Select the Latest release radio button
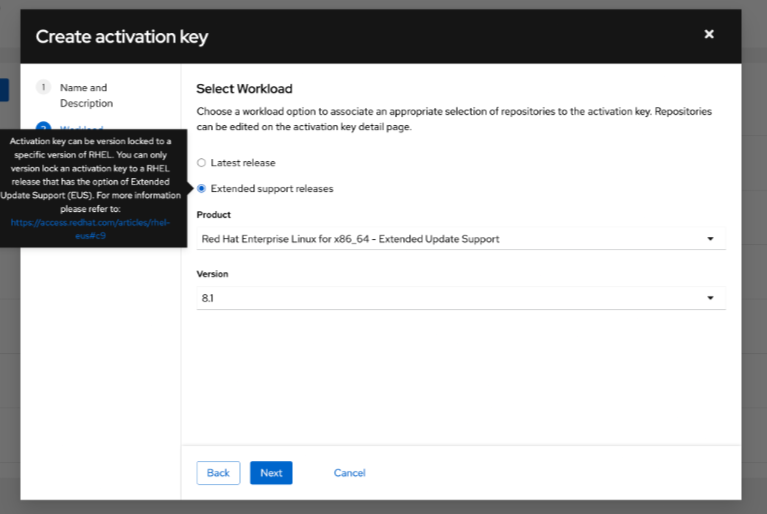This screenshot has height=514, width=767. 201,162
